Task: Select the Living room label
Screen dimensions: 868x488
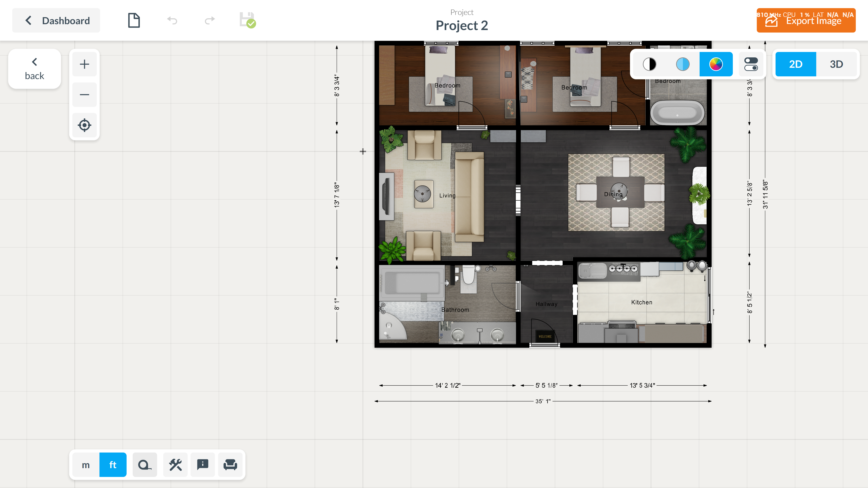Action: [447, 195]
